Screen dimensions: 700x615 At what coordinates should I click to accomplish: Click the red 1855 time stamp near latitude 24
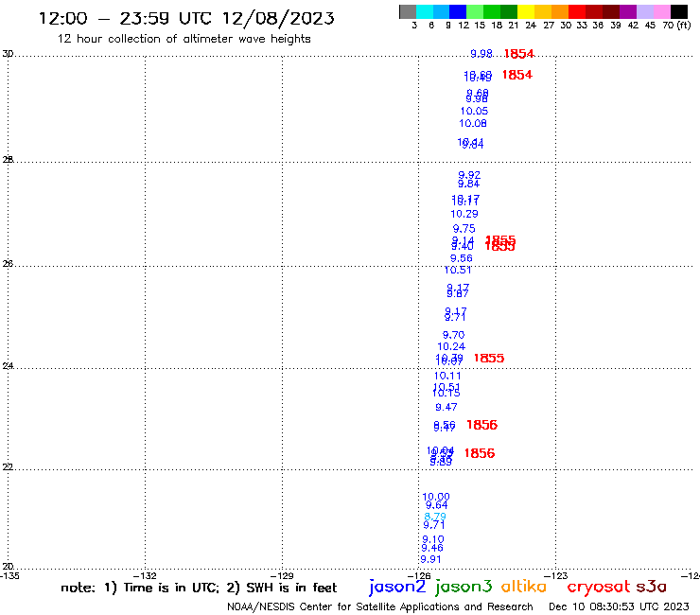489,359
